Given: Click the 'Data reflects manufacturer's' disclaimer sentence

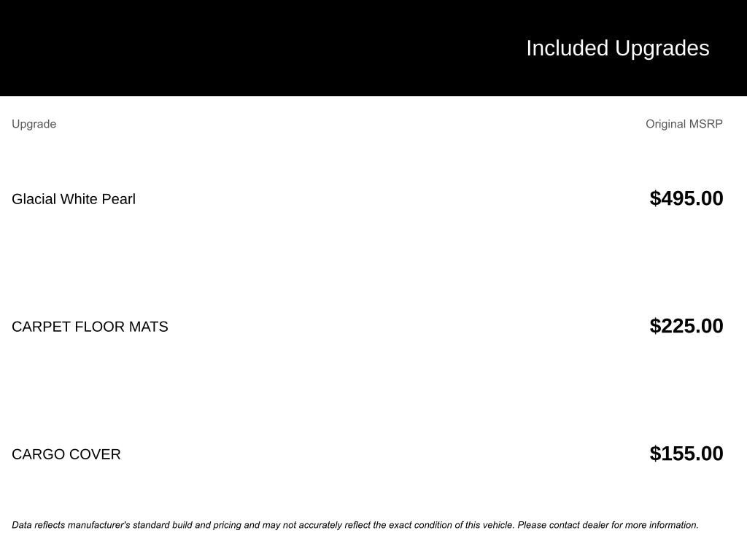Looking at the screenshot, I should click(263, 525).
